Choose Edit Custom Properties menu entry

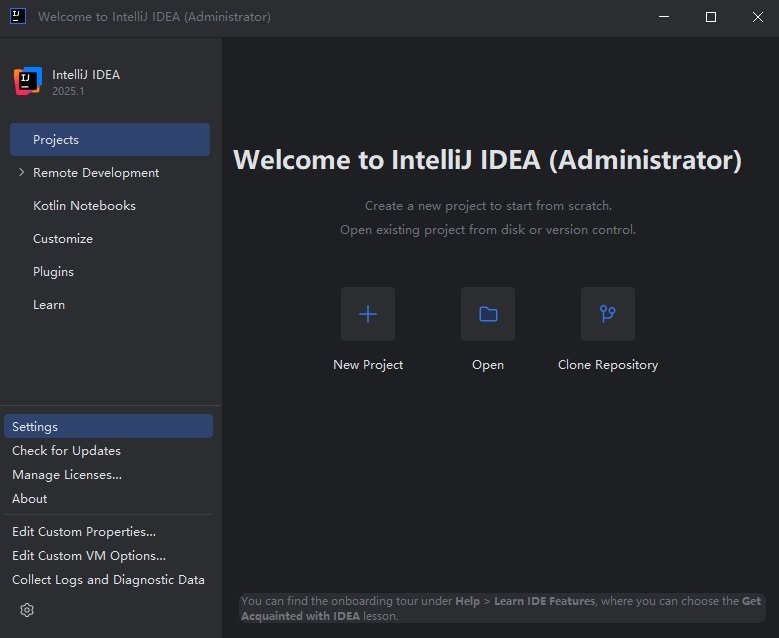coord(84,532)
